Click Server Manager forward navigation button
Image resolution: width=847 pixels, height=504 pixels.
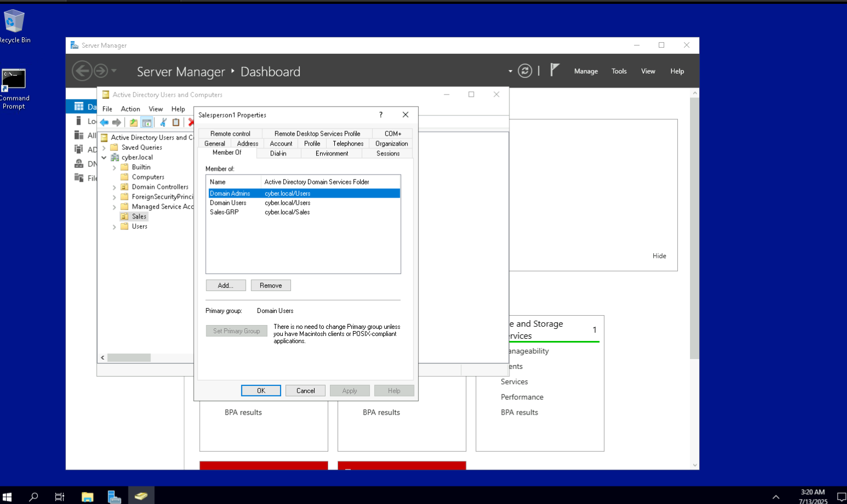100,71
